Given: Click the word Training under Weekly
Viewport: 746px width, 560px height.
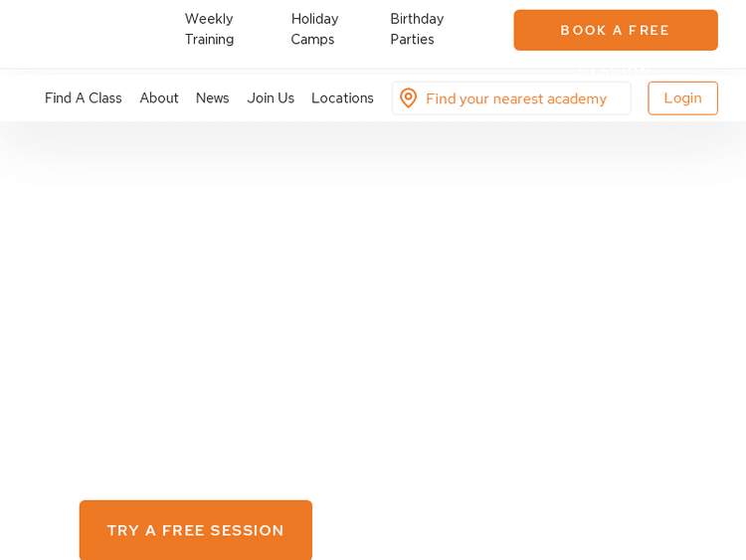Looking at the screenshot, I should click(x=209, y=40).
